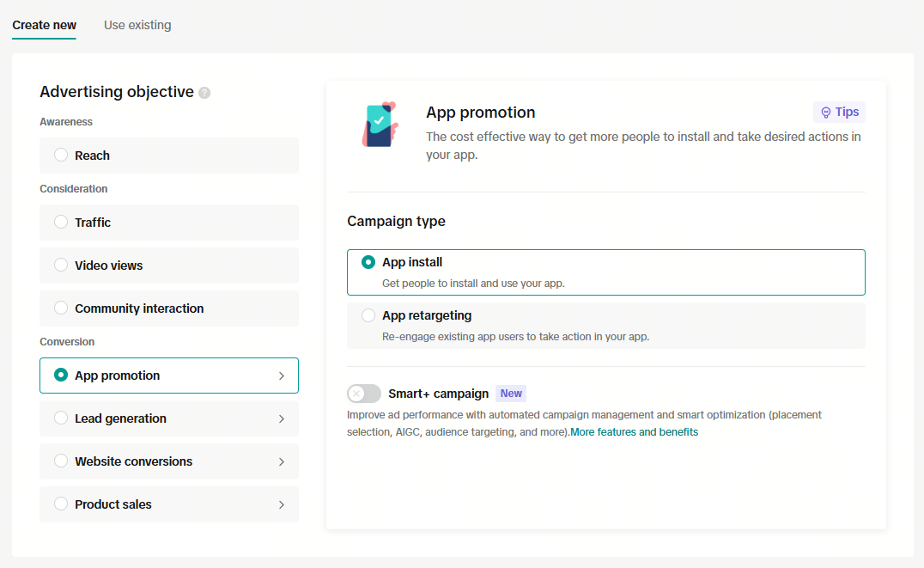The width and height of the screenshot is (924, 568).
Task: Expand the Website conversions chevron
Action: 282,461
